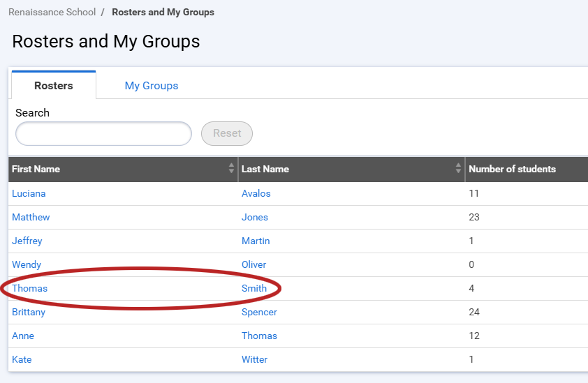
Task: Open the Jones last name link
Action: [255, 217]
